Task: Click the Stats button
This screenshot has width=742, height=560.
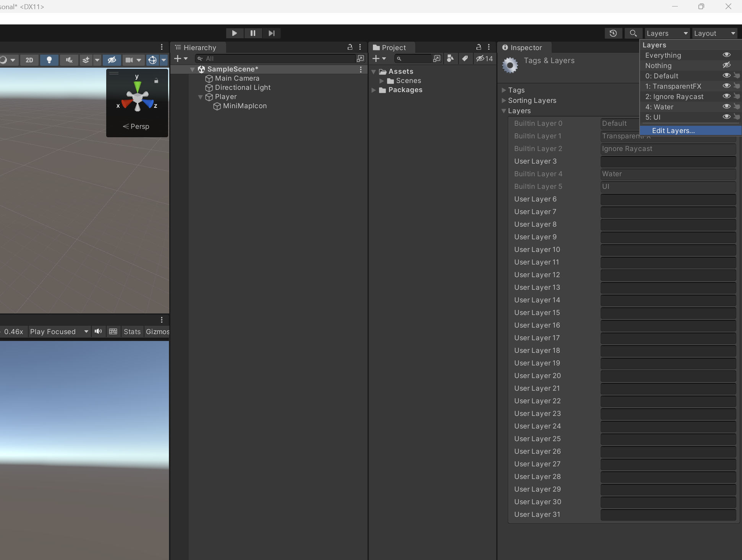Action: pos(132,331)
